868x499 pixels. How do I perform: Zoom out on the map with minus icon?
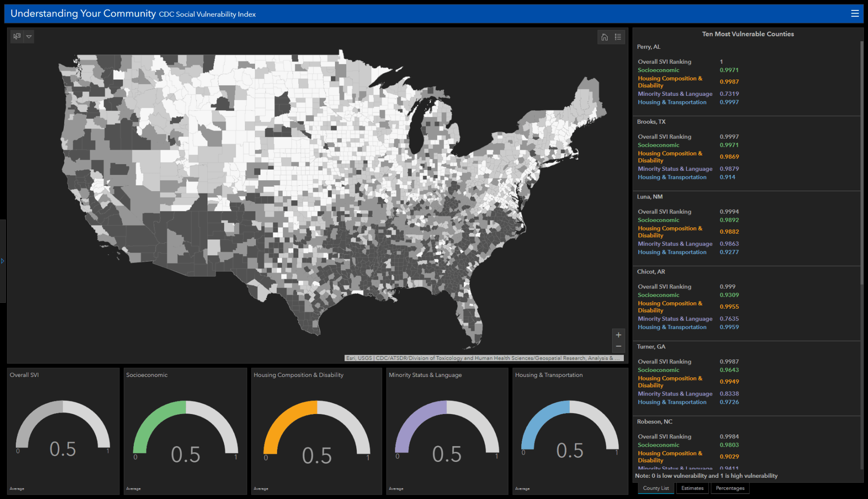pyautogui.click(x=618, y=346)
